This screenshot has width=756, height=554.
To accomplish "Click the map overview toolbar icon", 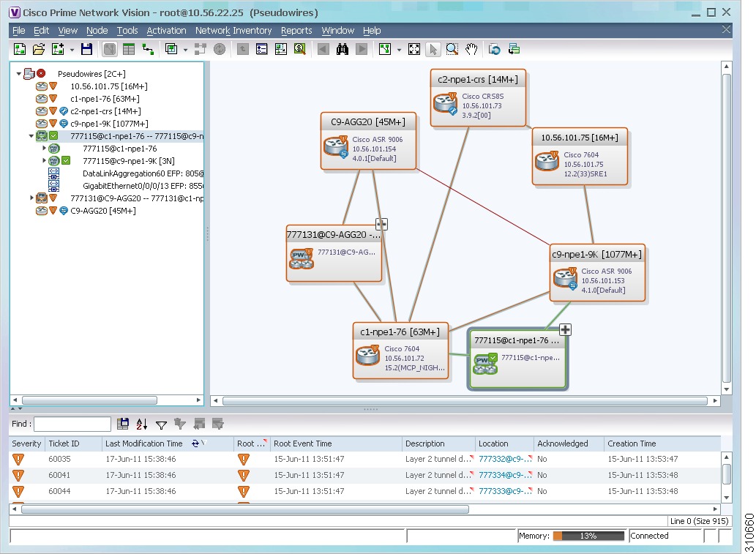I will 280,49.
